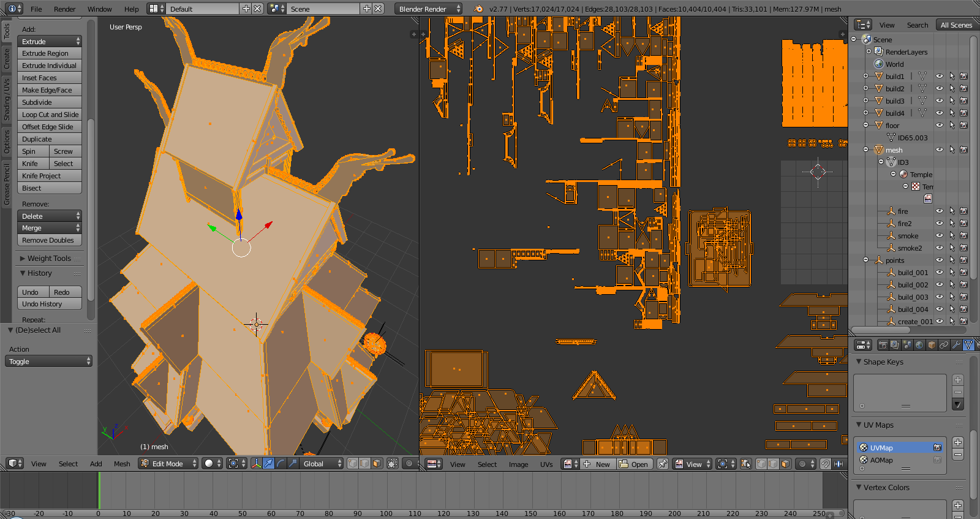Select build_002 in the outliner
980x519 pixels.
[913, 285]
